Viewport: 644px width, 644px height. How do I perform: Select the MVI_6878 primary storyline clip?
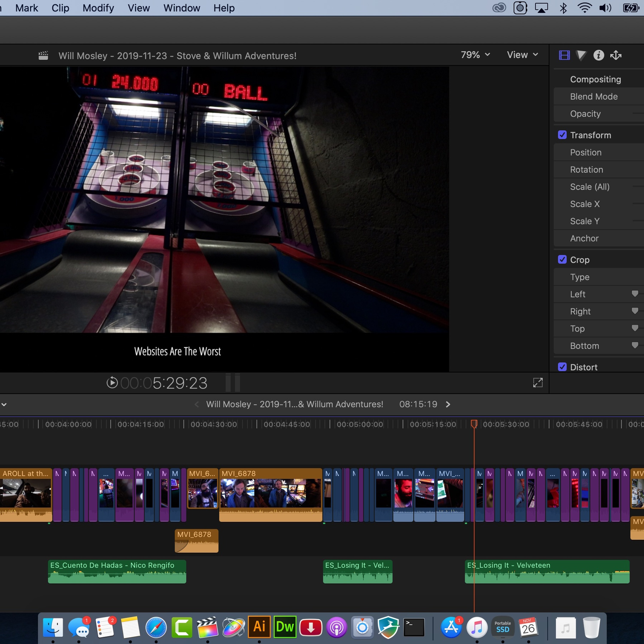tap(271, 495)
